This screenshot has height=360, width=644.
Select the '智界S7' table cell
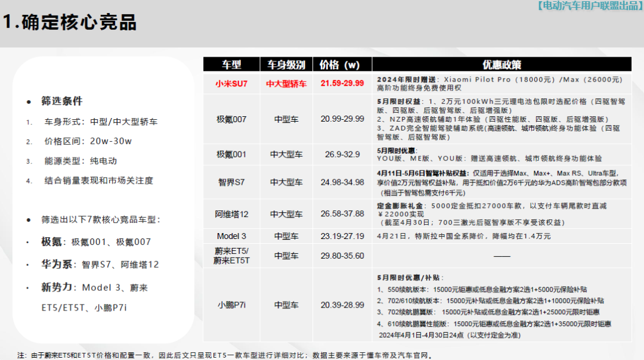(231, 182)
